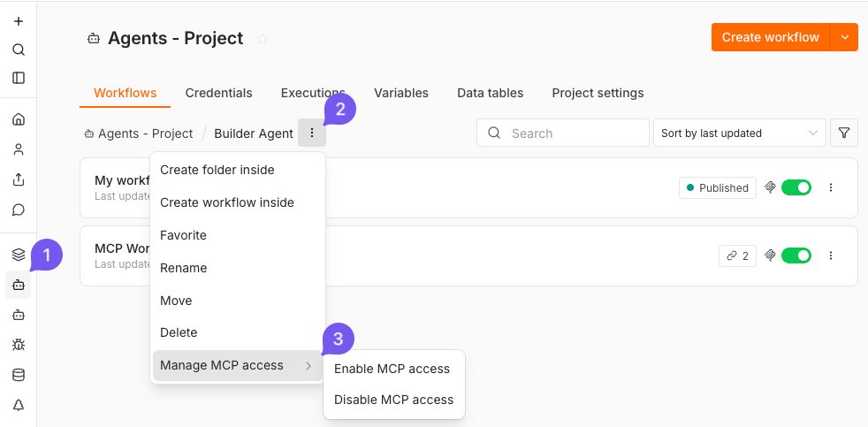
Task: Open the filter funnel icon
Action: (843, 133)
